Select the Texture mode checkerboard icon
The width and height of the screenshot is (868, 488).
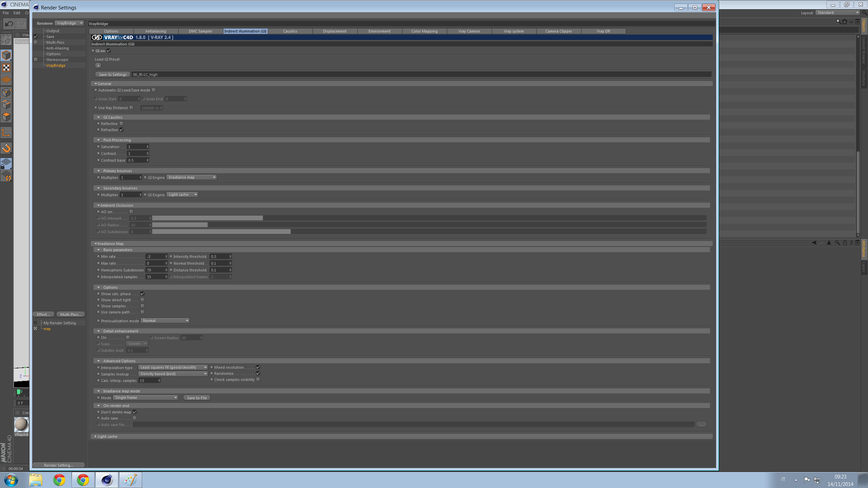tap(6, 68)
